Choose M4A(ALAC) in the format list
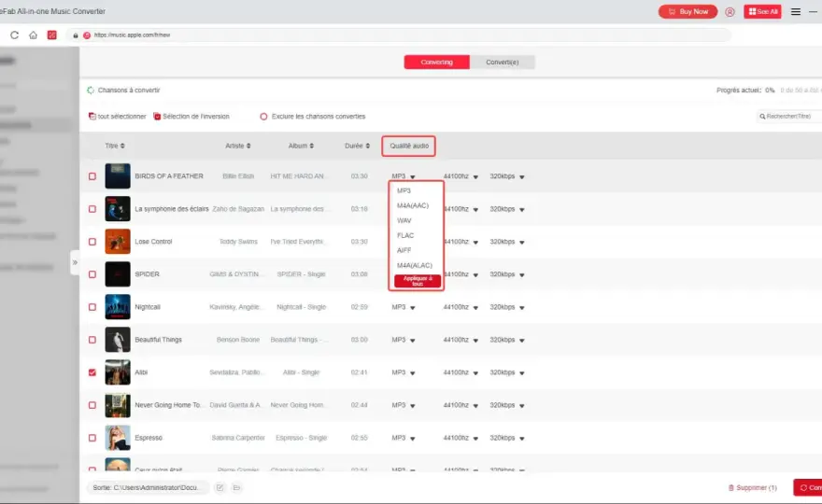 tap(415, 265)
